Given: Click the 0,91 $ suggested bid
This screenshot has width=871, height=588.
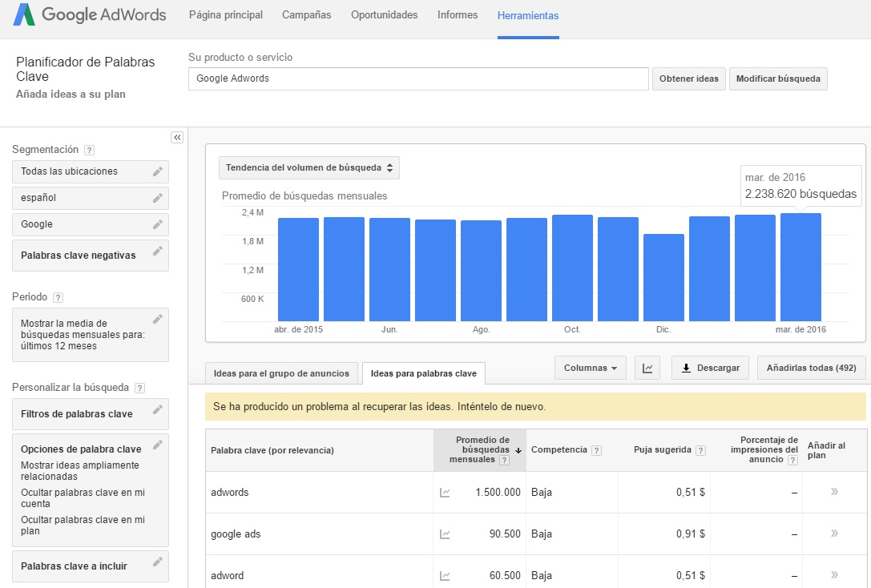Looking at the screenshot, I should click(x=691, y=534).
